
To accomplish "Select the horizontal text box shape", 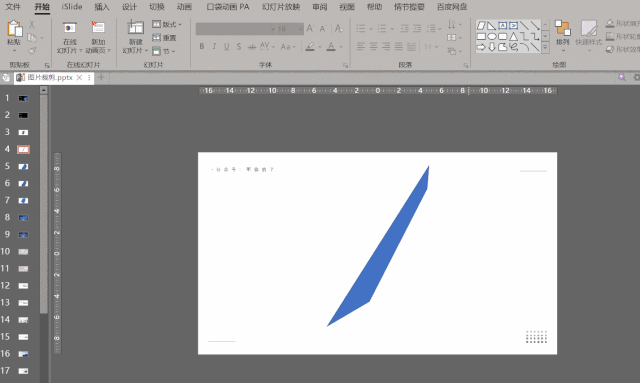I will point(502,26).
